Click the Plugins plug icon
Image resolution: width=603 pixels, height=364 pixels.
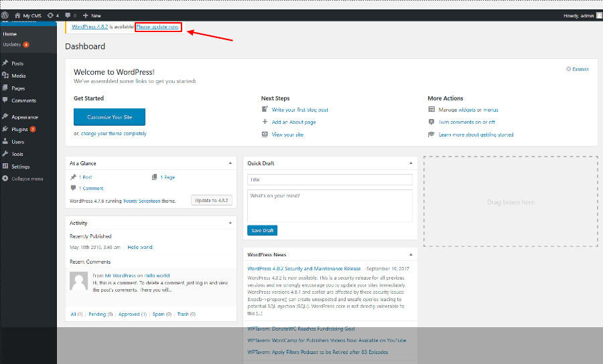(x=5, y=129)
